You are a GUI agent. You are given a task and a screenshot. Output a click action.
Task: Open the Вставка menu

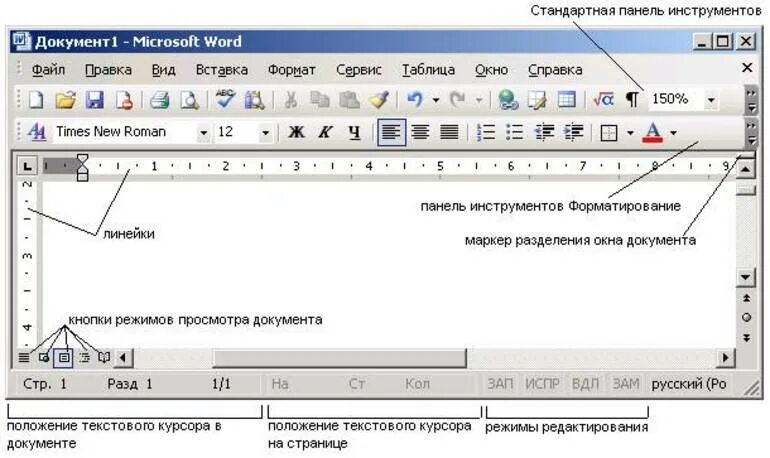tap(221, 70)
